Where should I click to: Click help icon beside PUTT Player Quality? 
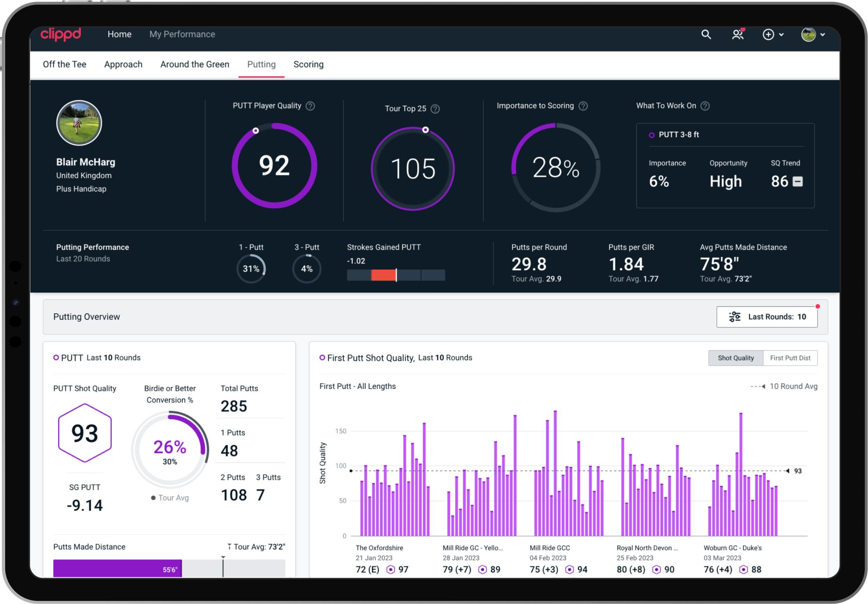tap(310, 106)
